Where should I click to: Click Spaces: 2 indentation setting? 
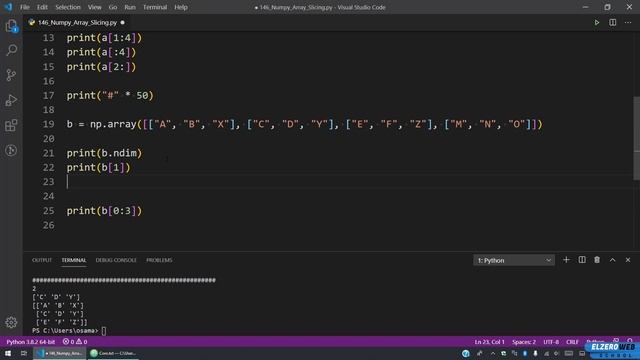524,342
